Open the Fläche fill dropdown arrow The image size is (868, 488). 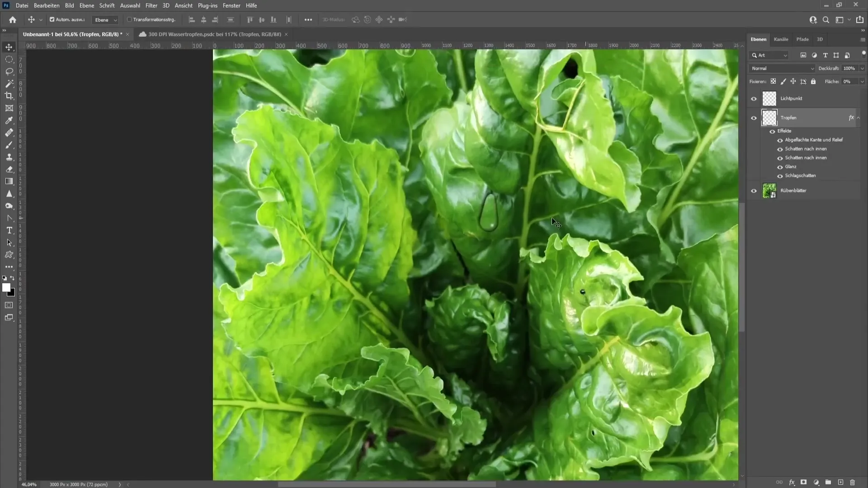point(862,81)
